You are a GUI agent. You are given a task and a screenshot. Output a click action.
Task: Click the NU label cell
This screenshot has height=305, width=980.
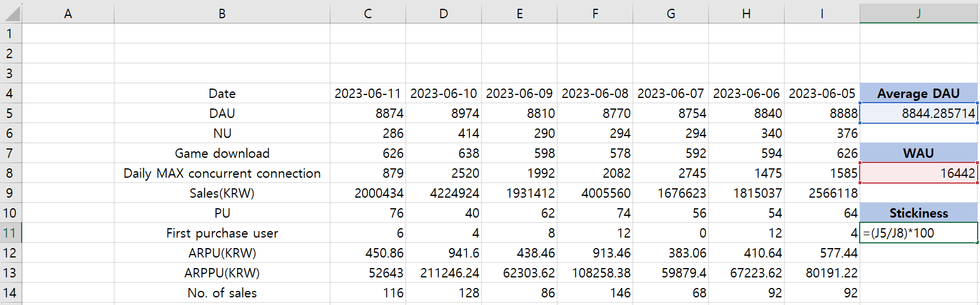tap(222, 133)
